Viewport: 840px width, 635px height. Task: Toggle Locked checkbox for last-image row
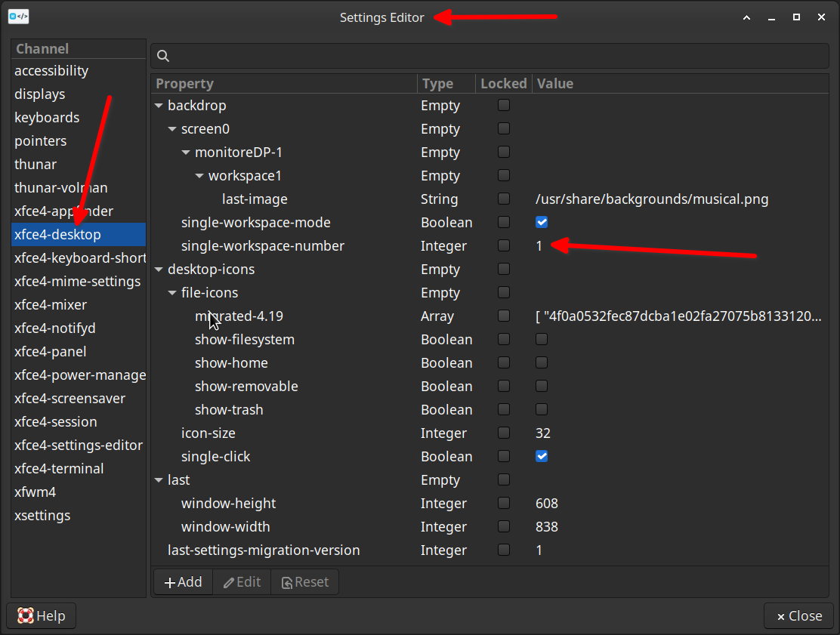504,199
